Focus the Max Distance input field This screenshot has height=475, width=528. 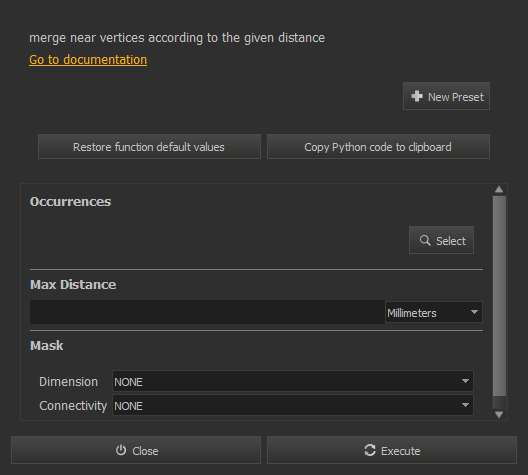207,312
